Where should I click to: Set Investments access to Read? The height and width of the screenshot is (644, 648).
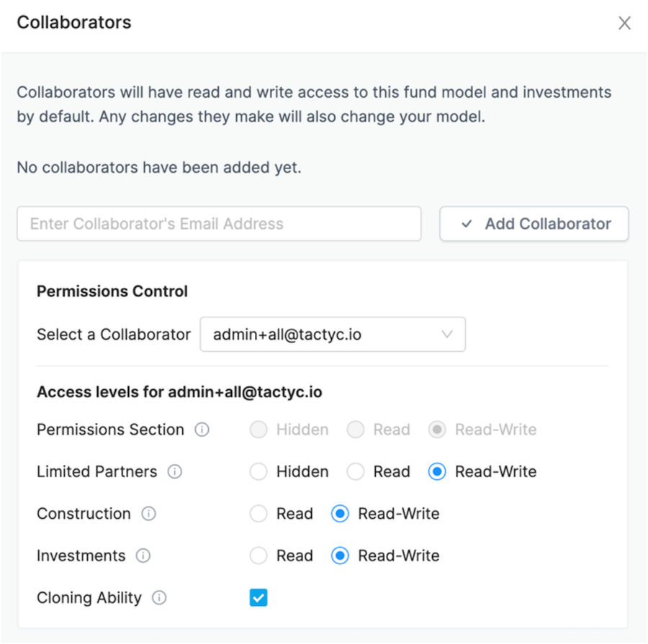point(258,555)
